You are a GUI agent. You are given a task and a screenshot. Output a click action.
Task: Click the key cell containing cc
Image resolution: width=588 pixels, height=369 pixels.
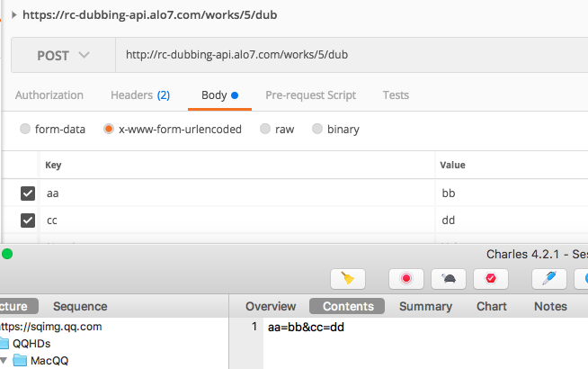[237, 220]
